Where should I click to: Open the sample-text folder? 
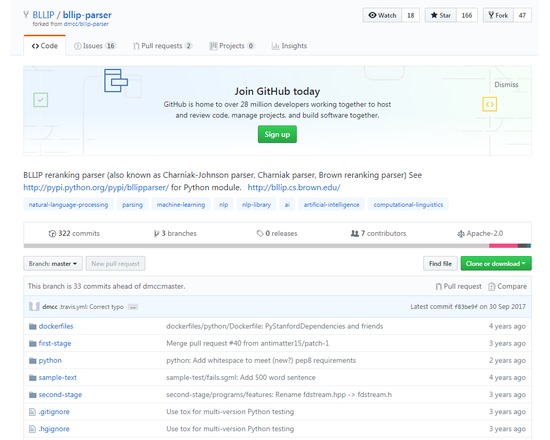click(58, 378)
